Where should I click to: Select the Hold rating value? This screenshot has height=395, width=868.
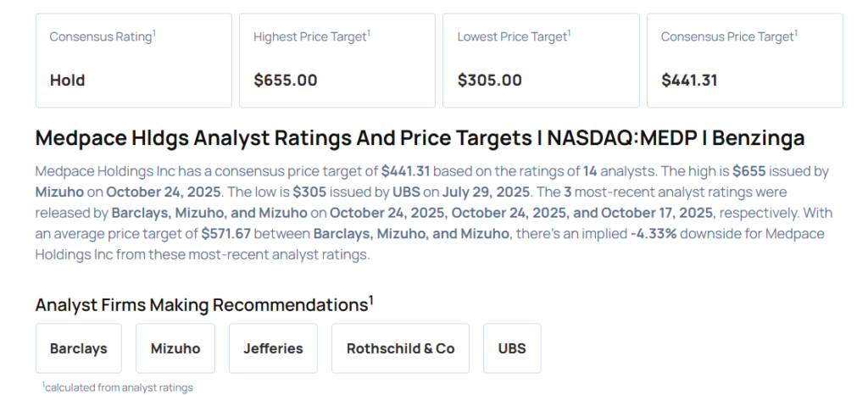(68, 81)
